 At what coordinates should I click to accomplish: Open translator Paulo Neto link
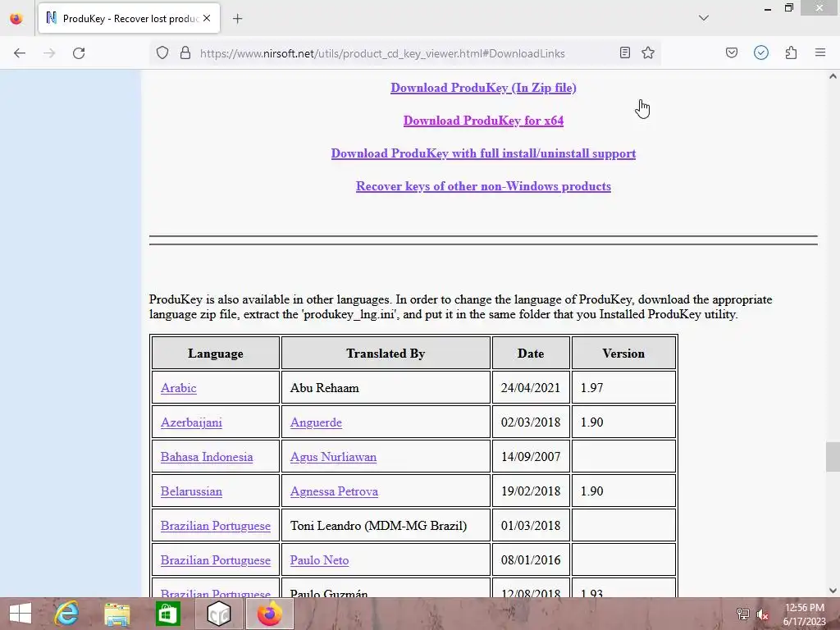[x=319, y=559]
